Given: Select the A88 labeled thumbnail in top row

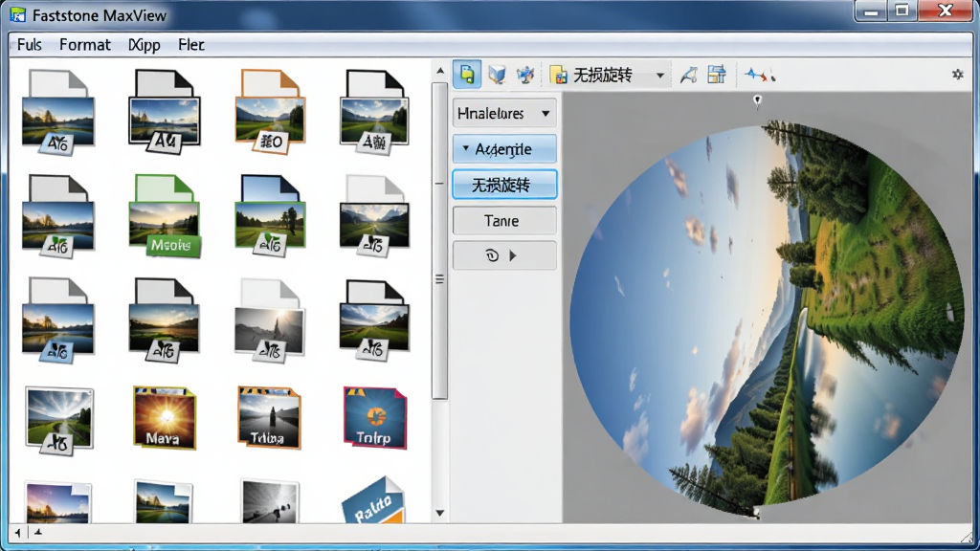Looking at the screenshot, I should click(x=374, y=111).
